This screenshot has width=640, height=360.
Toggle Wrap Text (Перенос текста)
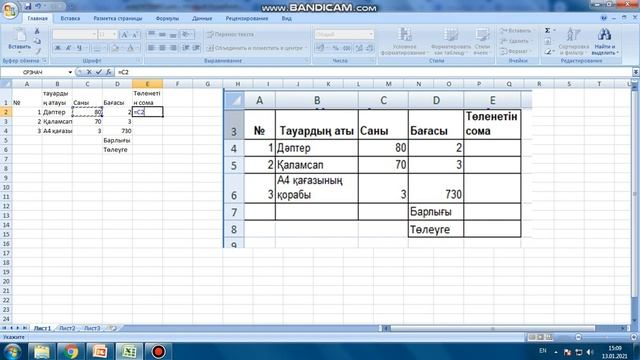231,35
